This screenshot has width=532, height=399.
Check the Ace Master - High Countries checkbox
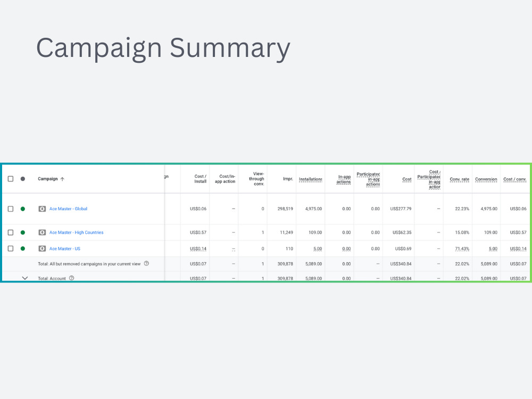point(11,232)
